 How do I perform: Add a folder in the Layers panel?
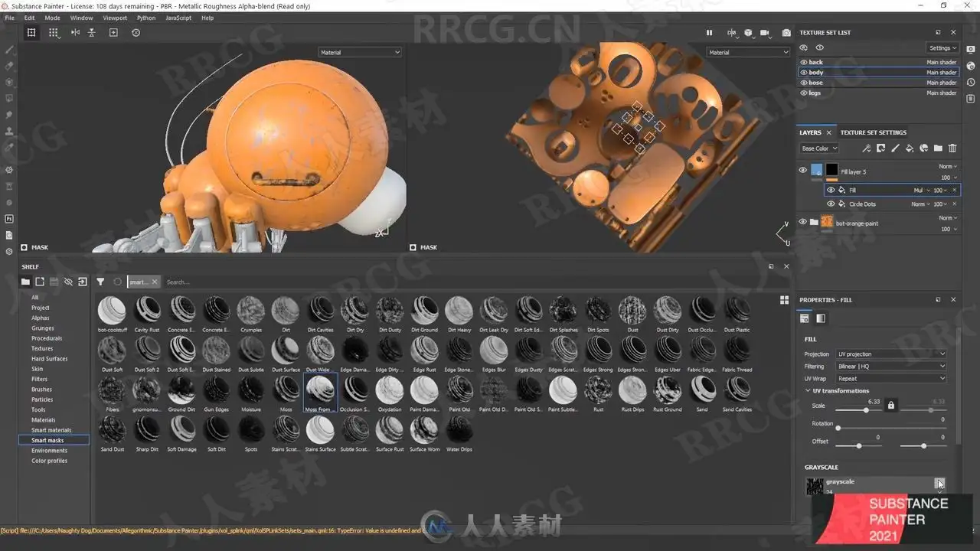point(939,148)
